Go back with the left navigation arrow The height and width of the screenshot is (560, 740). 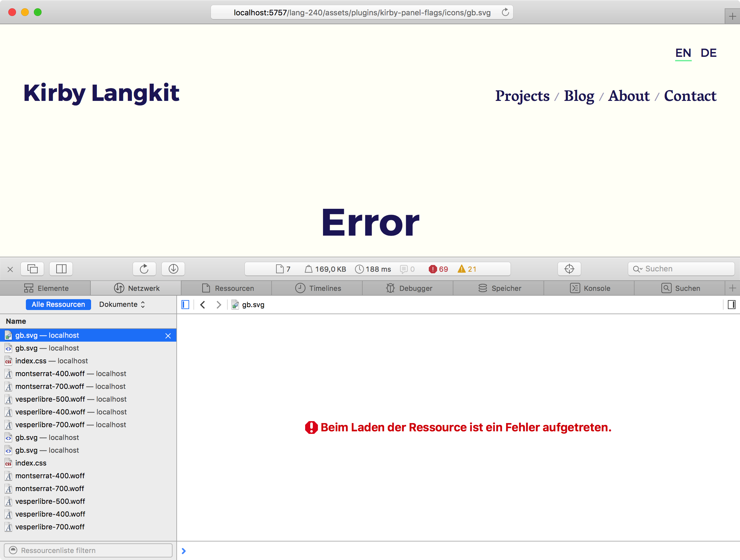[x=203, y=305]
